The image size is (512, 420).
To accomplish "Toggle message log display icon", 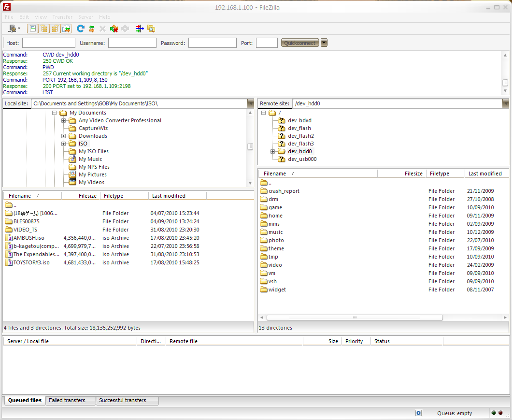I will point(32,29).
